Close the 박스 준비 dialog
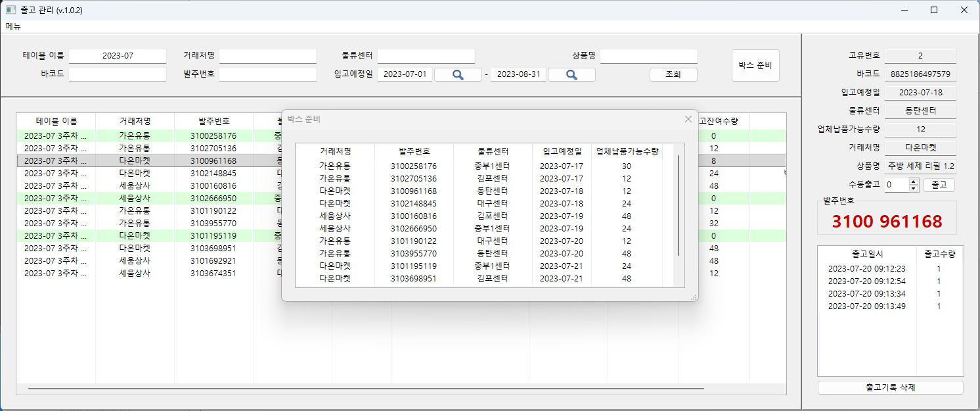This screenshot has height=411, width=980. [x=688, y=119]
